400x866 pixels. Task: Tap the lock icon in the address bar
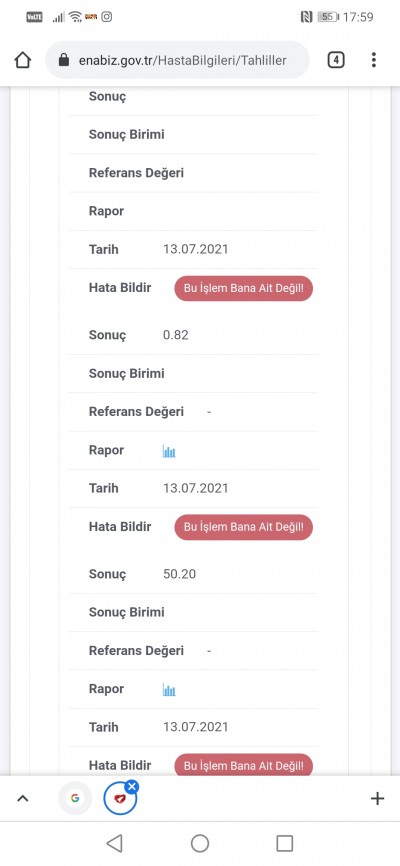pos(64,60)
